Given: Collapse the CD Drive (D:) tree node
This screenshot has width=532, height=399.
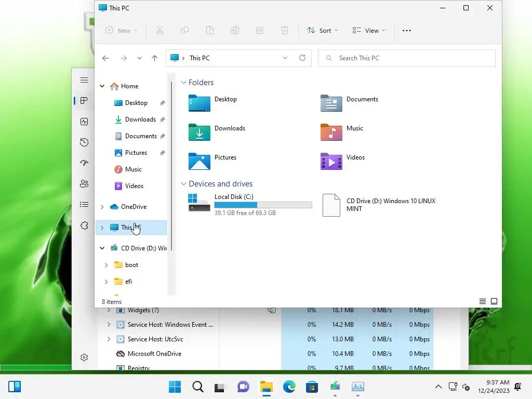Looking at the screenshot, I should point(102,248).
